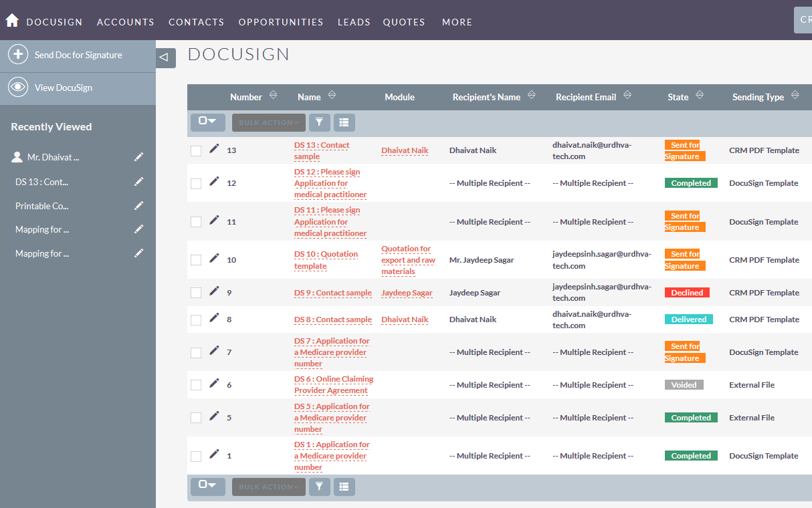
Task: Open the top column chooser icon
Action: pyautogui.click(x=344, y=122)
